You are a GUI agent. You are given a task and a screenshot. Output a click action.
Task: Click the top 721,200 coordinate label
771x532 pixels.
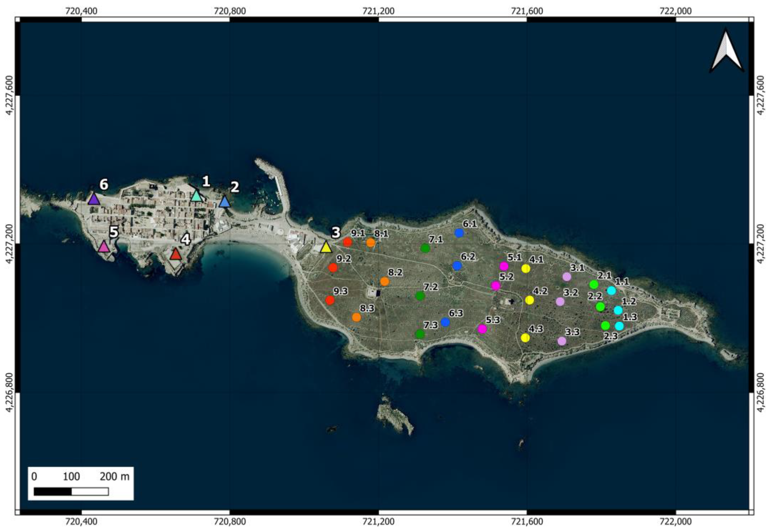[x=378, y=11]
